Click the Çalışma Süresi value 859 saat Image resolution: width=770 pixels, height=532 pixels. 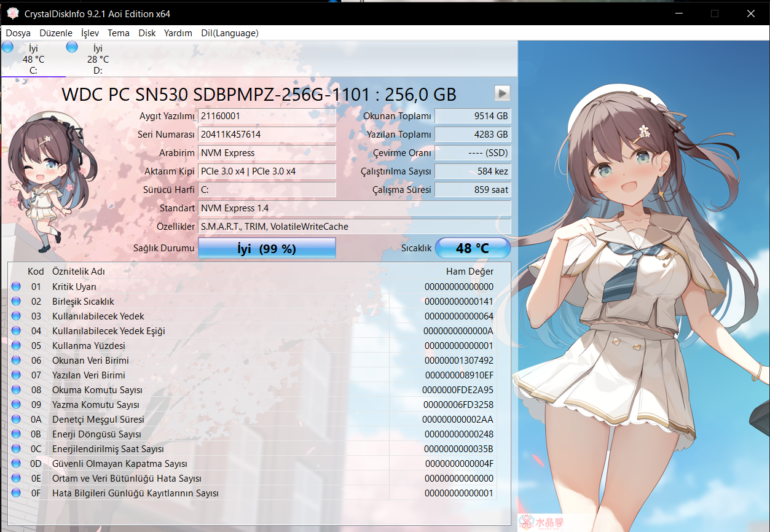coord(473,189)
